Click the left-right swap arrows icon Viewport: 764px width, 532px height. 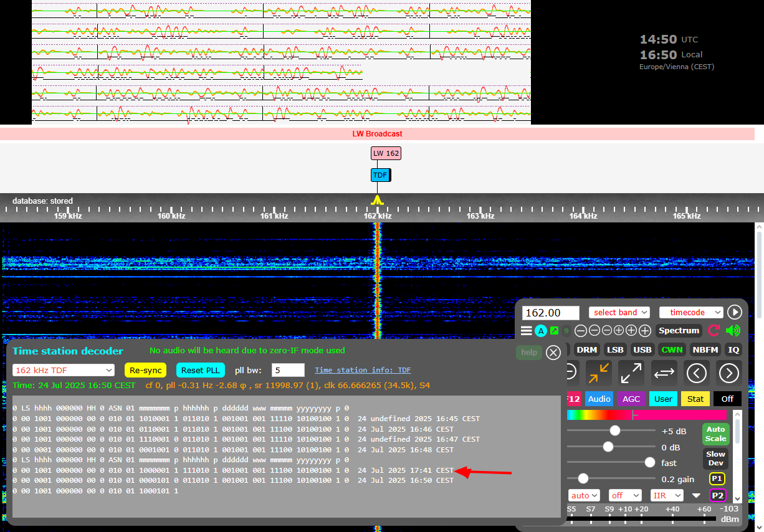664,373
